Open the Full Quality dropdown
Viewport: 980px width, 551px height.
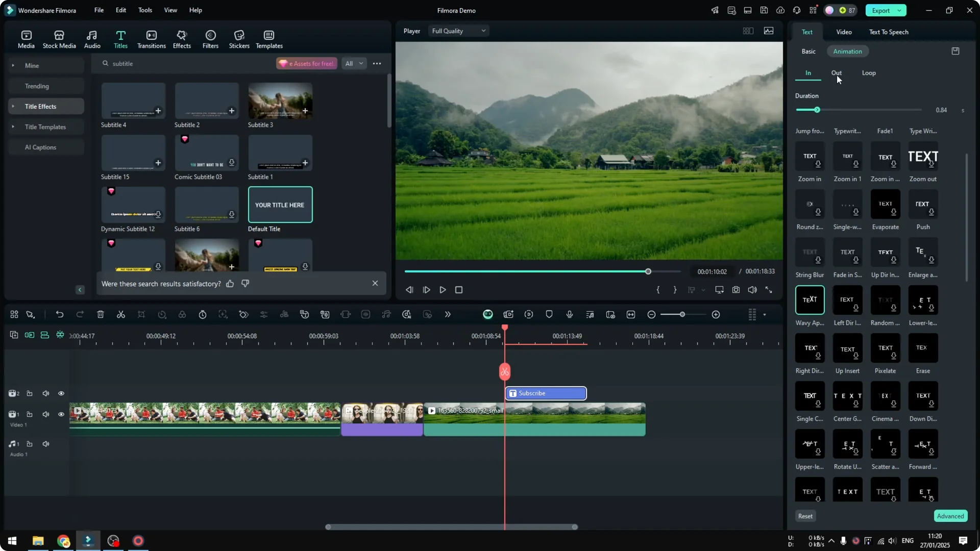(x=458, y=31)
